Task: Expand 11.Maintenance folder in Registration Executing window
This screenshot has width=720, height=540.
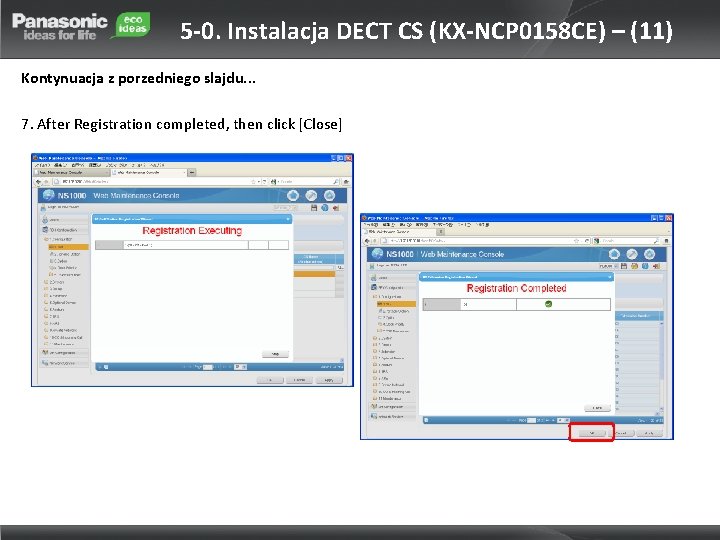Action: point(61,344)
